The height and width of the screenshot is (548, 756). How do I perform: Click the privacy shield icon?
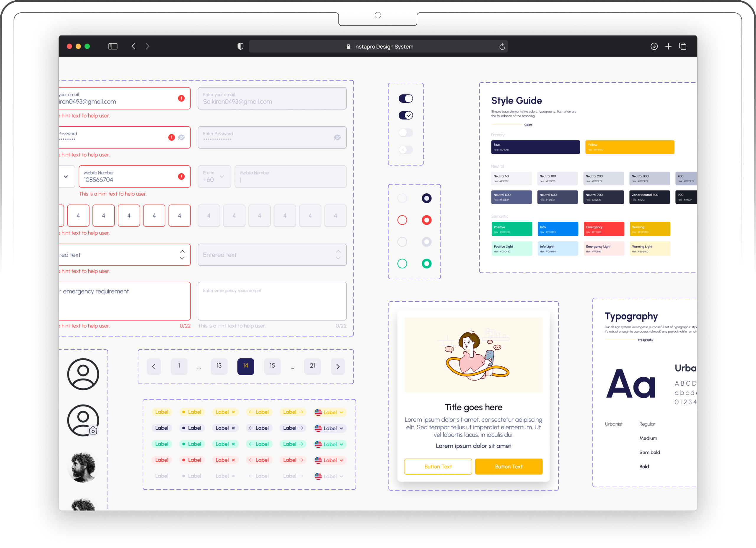coord(240,46)
